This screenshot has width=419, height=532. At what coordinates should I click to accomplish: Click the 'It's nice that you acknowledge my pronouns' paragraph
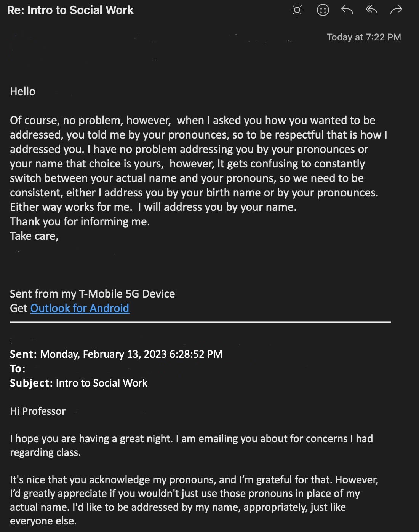pos(194,500)
